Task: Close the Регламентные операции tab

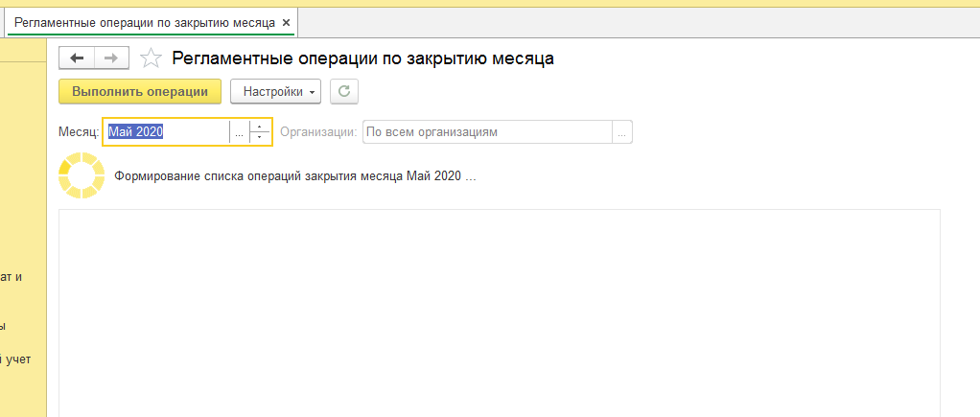Action: 287,23
